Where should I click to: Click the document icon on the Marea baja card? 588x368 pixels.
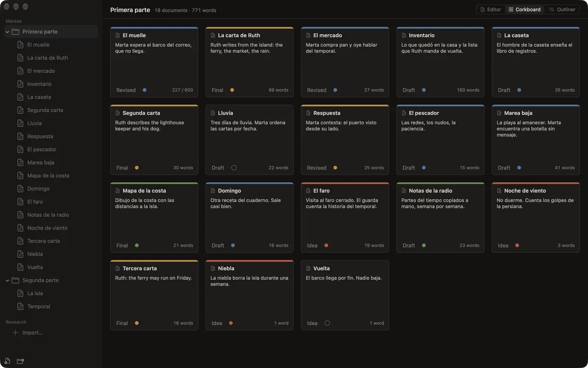(x=499, y=113)
